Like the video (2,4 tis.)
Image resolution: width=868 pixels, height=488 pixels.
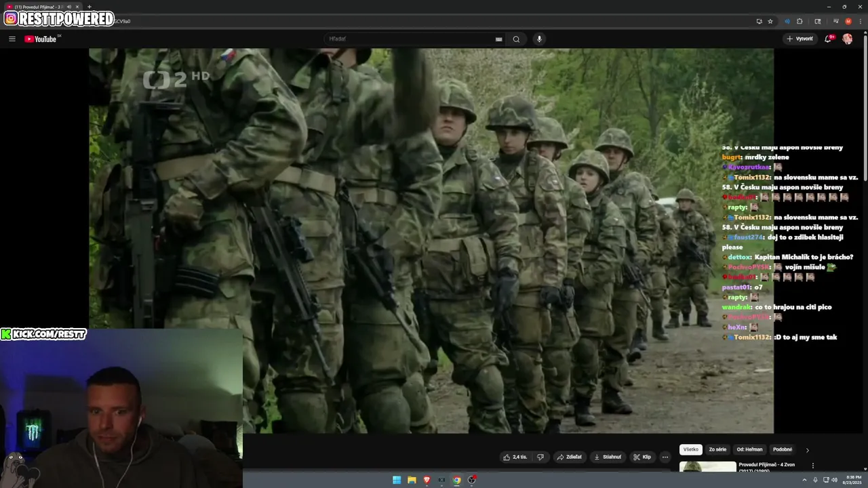tap(515, 457)
